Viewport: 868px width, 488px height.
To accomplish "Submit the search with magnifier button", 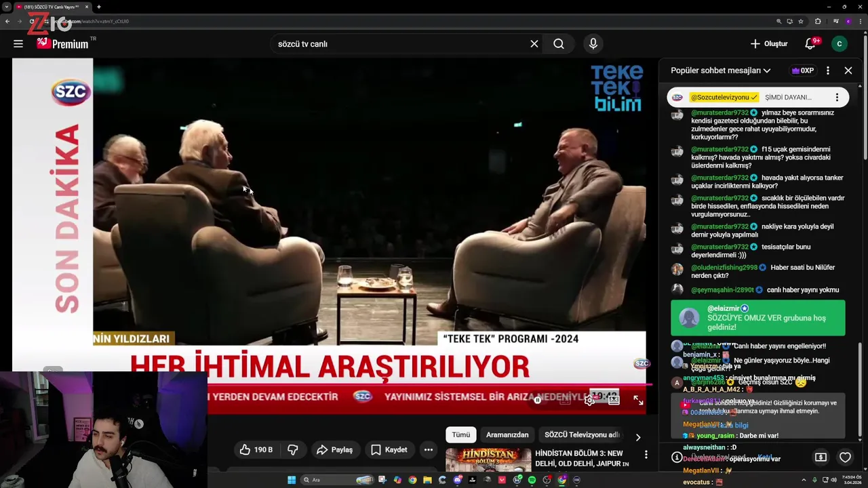I will [x=559, y=43].
